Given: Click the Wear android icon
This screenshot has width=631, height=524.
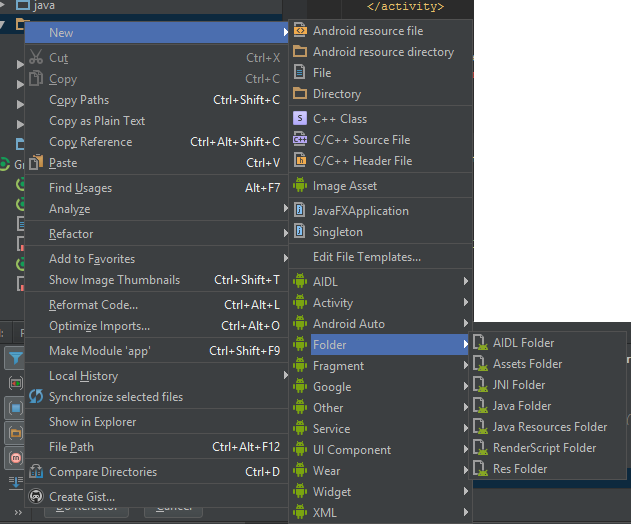Looking at the screenshot, I should coord(300,470).
